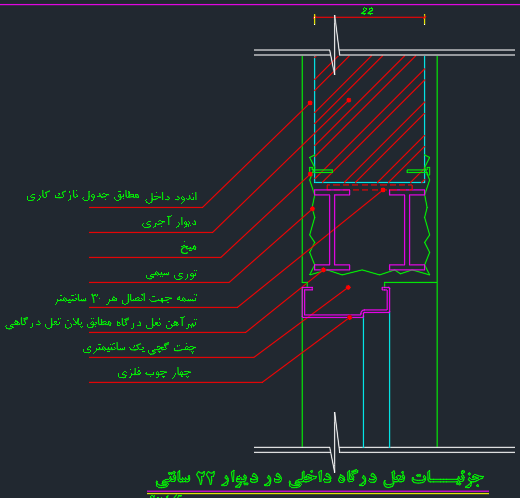The width and height of the screenshot is (520, 498).
Task: Click the 'تسمه جهت اتصال هر ۳۰ سانتیمتر' note
Action: pos(126,298)
